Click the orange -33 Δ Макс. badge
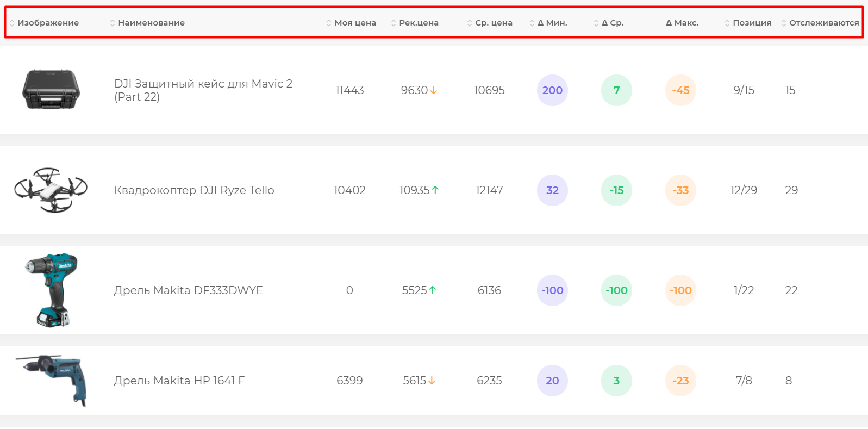 click(680, 190)
